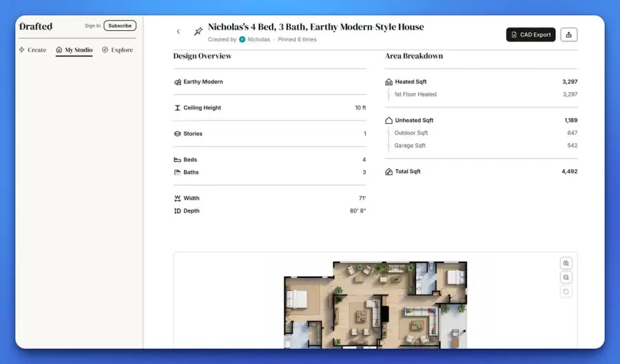The width and height of the screenshot is (620, 364).
Task: Click the CAD Export button
Action: 530,34
